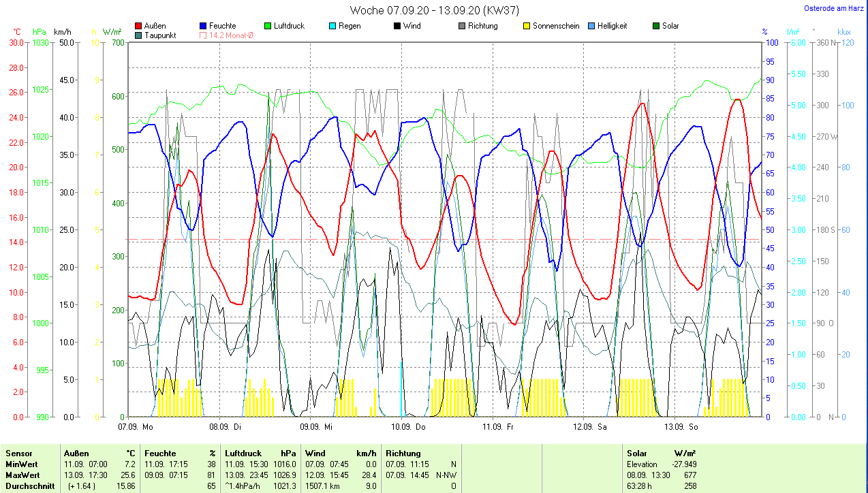Image resolution: width=868 pixels, height=493 pixels.
Task: Toggle the hollow 14.2 Monat-Ø legend box
Action: point(204,35)
